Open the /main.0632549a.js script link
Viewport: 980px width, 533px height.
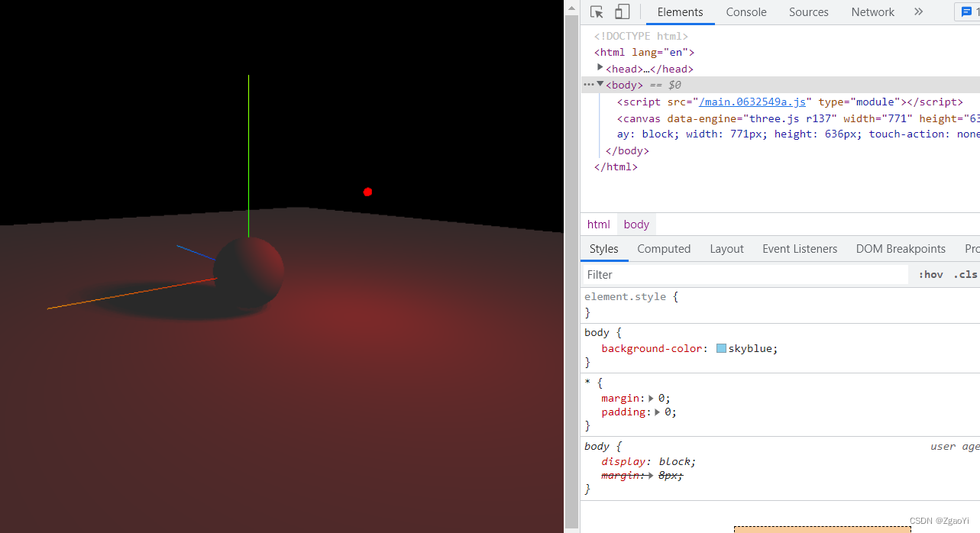(752, 102)
